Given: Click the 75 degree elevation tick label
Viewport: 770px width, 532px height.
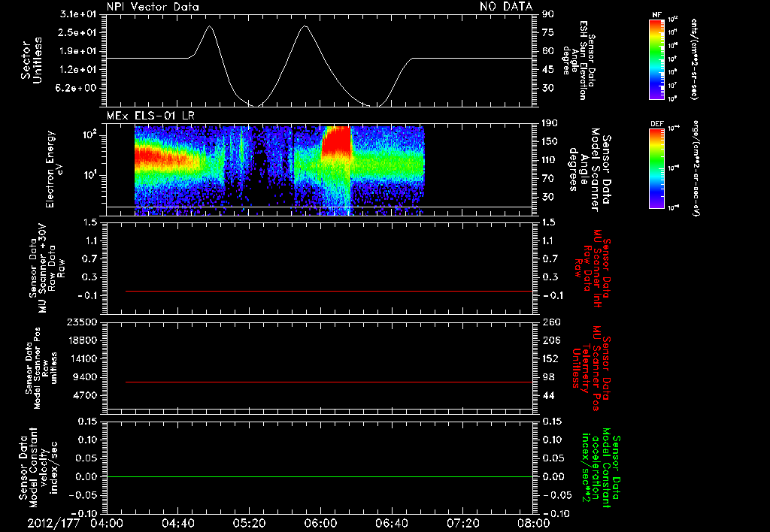Looking at the screenshot, I should point(547,32).
